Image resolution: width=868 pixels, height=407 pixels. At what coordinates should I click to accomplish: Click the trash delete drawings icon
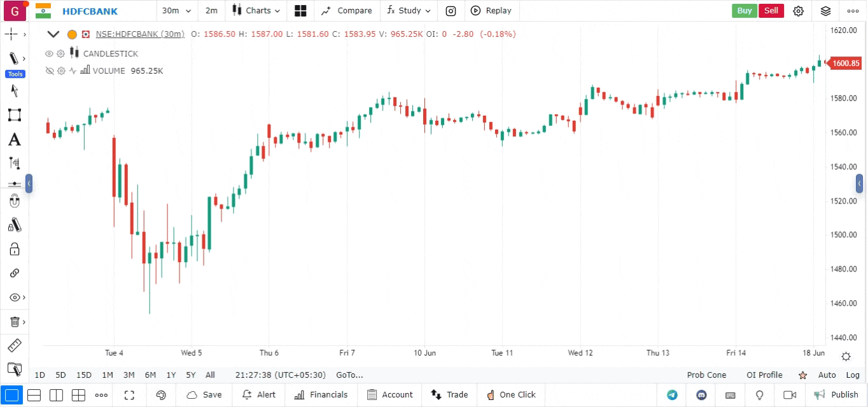tap(14, 322)
